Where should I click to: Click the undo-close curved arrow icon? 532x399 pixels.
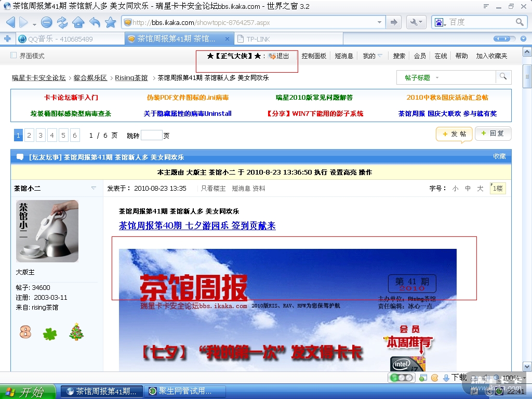95,22
